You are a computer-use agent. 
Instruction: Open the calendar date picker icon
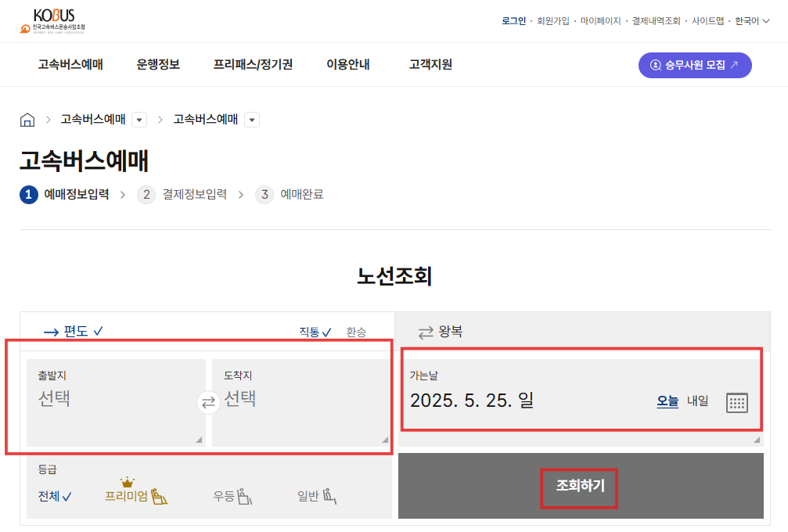tap(736, 402)
